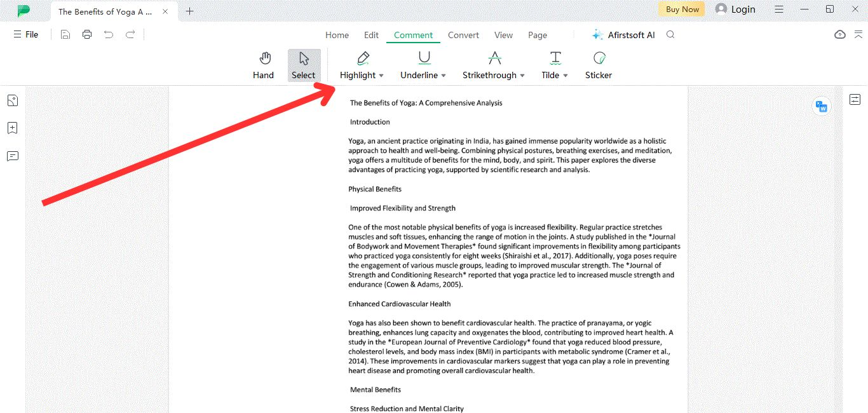Click the Buy Now button
Image resolution: width=868 pixels, height=413 pixels.
pos(682,10)
